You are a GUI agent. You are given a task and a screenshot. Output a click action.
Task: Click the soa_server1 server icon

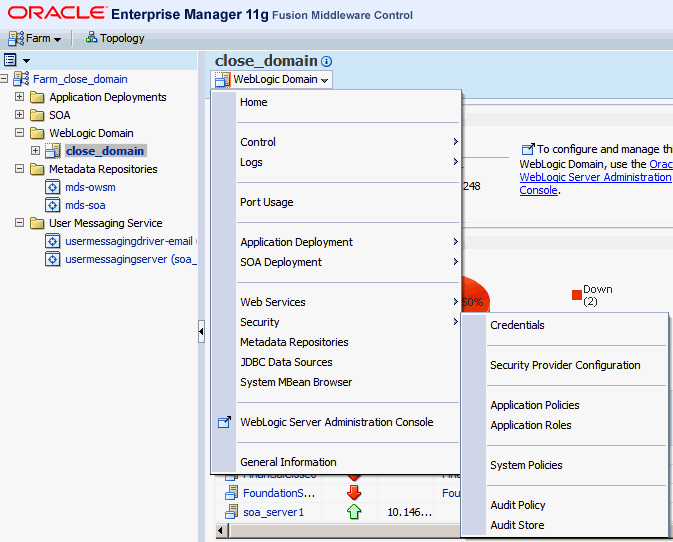point(232,512)
